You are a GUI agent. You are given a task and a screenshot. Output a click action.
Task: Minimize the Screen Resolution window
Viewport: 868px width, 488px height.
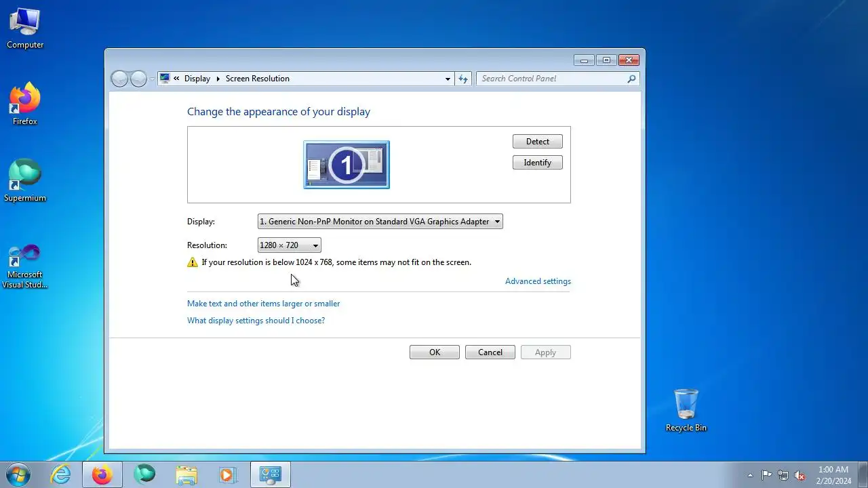pos(584,60)
